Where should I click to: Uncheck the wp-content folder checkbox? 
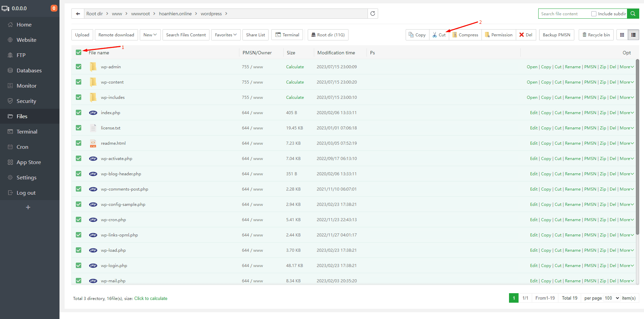point(79,82)
